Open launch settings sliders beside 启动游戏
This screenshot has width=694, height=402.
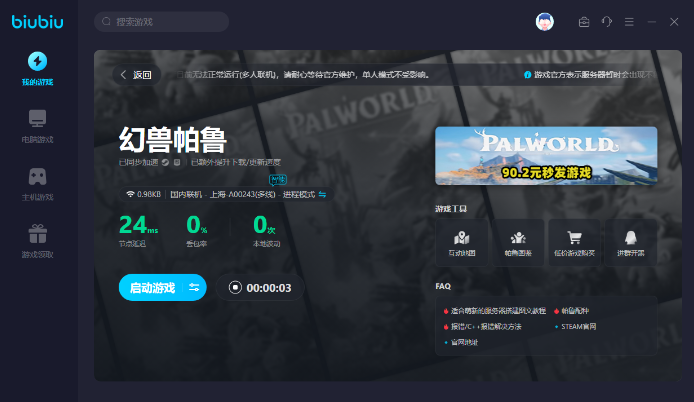[194, 288]
